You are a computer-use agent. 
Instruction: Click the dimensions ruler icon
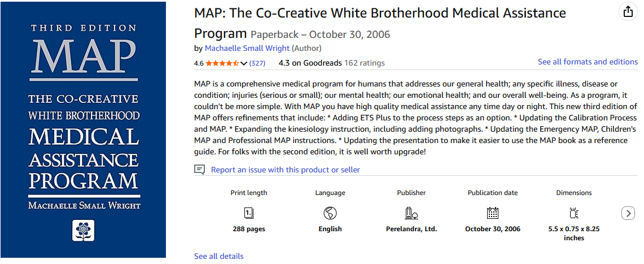click(574, 213)
